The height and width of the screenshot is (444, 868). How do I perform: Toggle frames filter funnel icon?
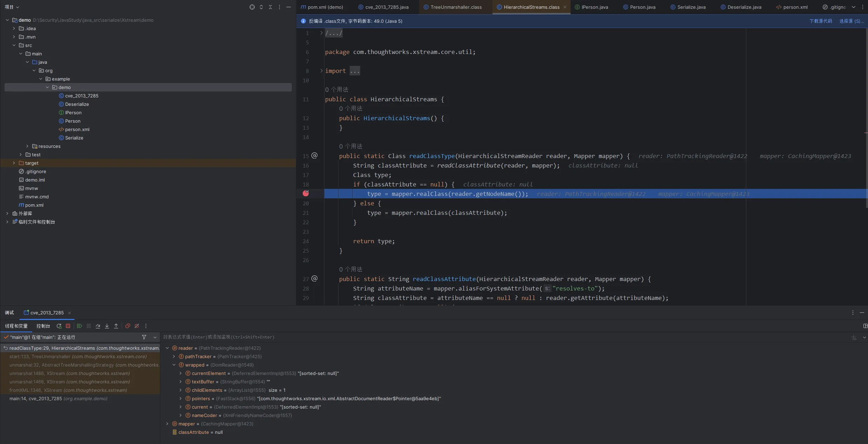pos(144,337)
